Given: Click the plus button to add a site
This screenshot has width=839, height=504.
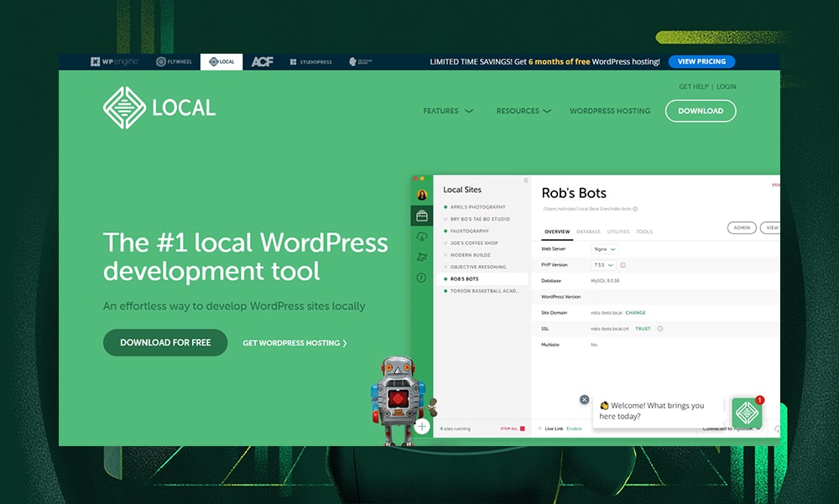Looking at the screenshot, I should [x=422, y=425].
